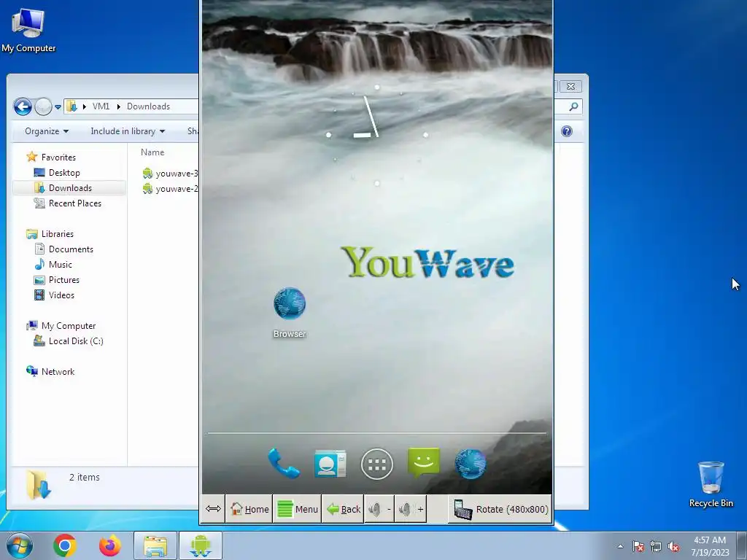The width and height of the screenshot is (747, 560).
Task: Click the network status tray icon
Action: [656, 546]
